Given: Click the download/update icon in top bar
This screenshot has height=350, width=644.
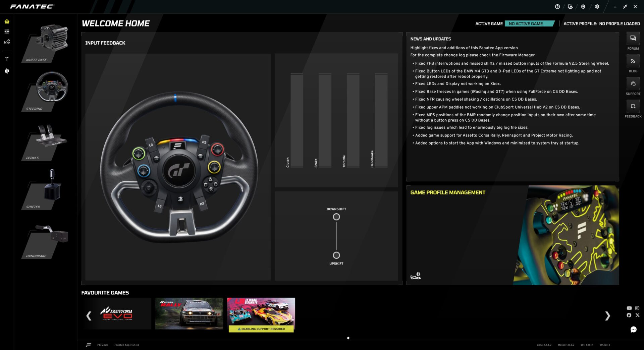Looking at the screenshot, I should (x=570, y=7).
